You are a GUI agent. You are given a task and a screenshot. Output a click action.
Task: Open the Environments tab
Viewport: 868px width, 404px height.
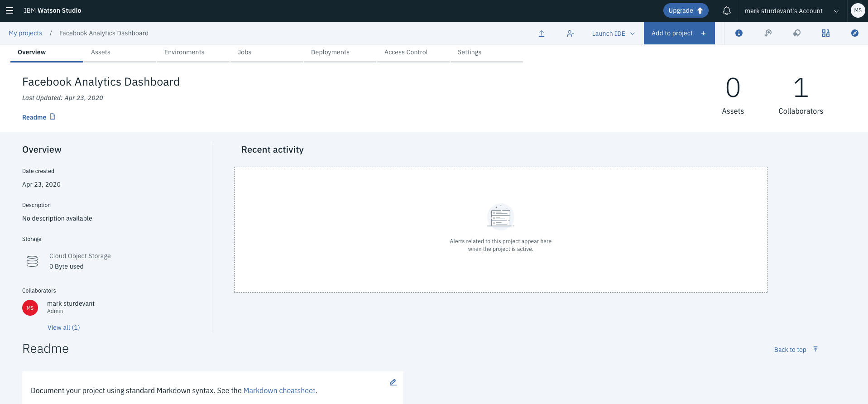pyautogui.click(x=193, y=53)
